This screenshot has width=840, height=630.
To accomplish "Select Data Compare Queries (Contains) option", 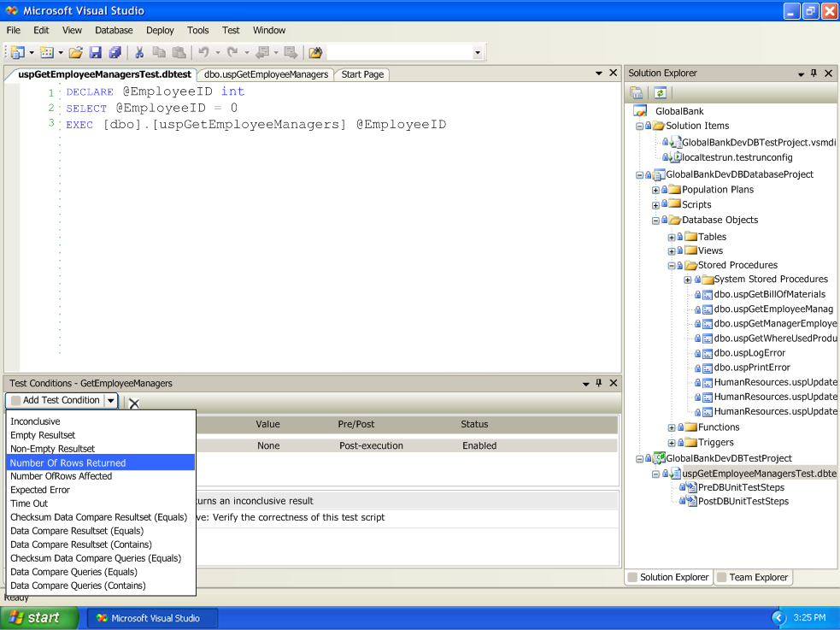I will click(x=101, y=586).
